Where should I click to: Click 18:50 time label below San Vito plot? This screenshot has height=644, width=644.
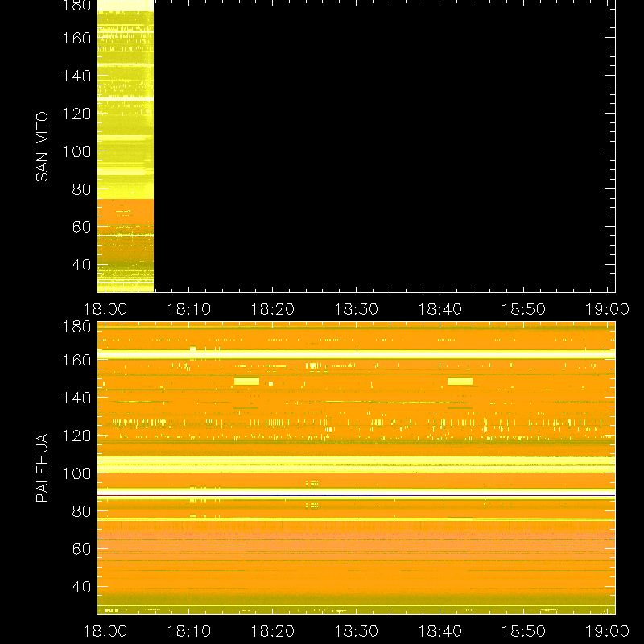click(524, 309)
